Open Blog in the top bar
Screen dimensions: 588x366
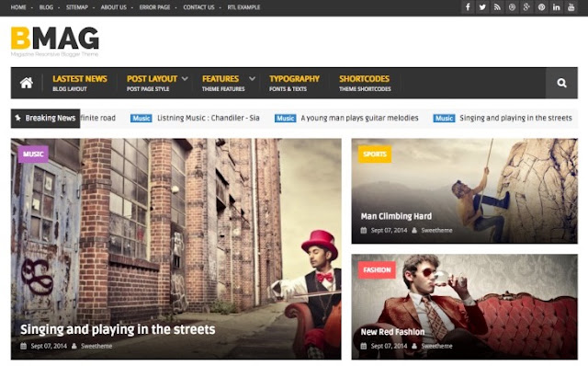(x=46, y=7)
